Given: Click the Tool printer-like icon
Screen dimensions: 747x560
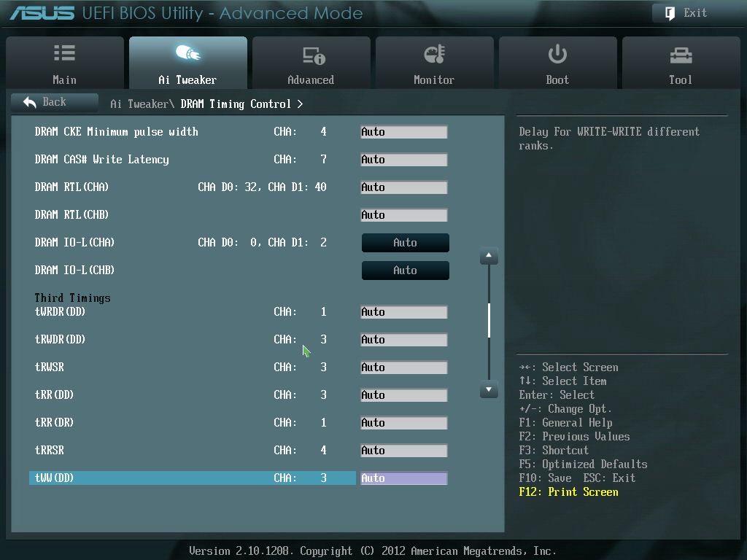Looking at the screenshot, I should point(681,55).
